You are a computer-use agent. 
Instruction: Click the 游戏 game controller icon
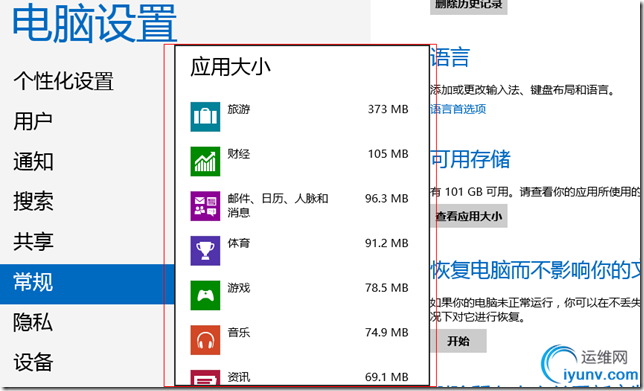tap(205, 295)
